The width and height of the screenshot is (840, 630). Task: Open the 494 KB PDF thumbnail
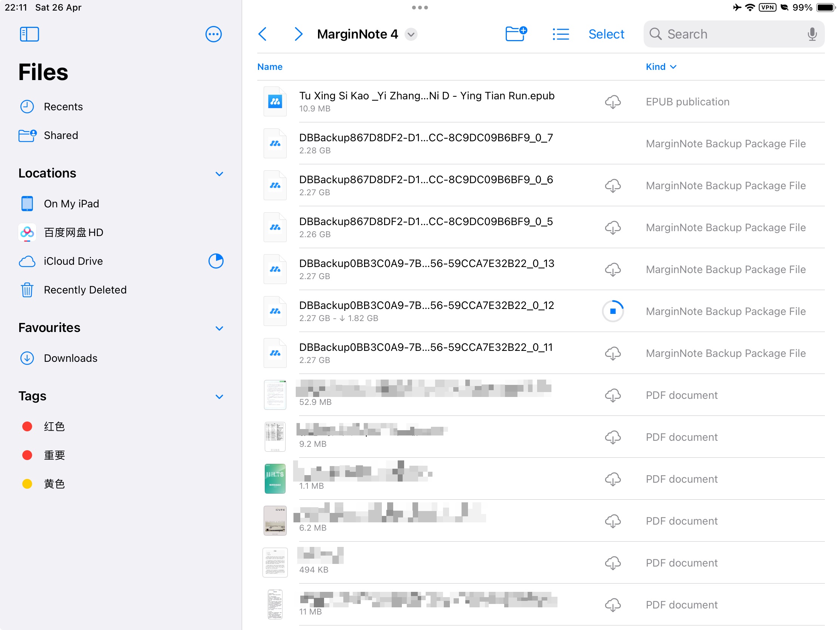[x=275, y=563]
